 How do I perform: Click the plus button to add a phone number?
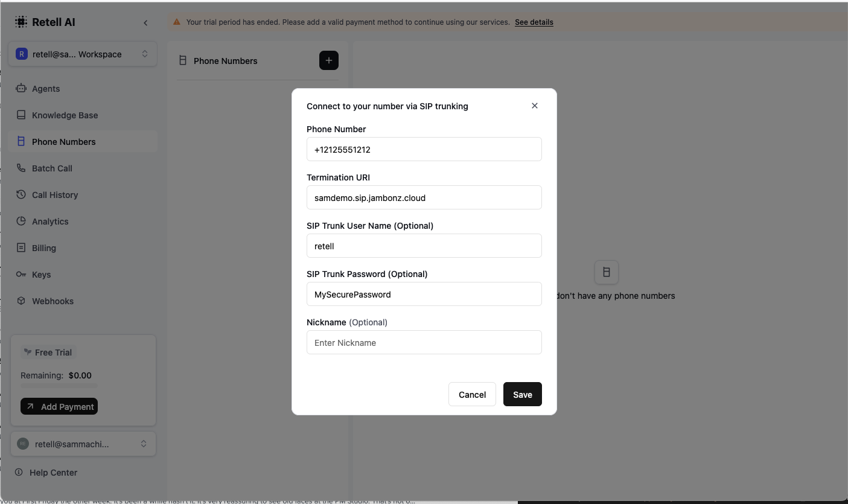tap(328, 60)
